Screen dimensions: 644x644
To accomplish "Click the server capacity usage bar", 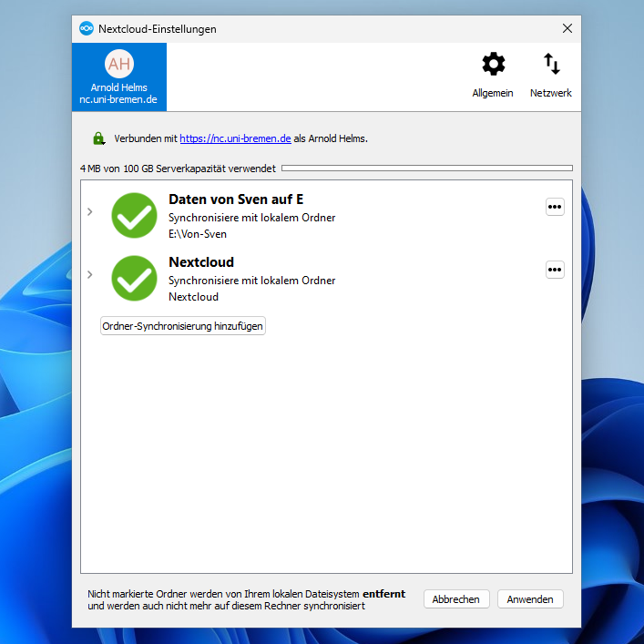I will click(426, 169).
